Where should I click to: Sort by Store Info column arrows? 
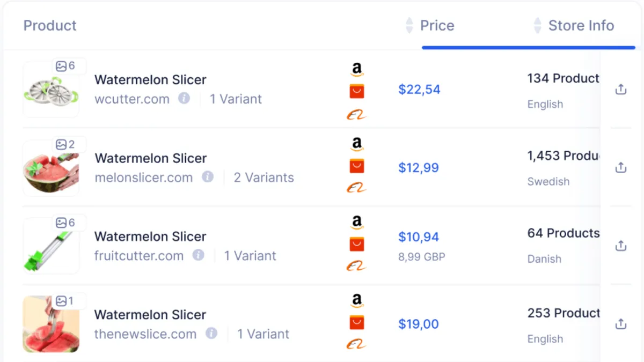537,25
